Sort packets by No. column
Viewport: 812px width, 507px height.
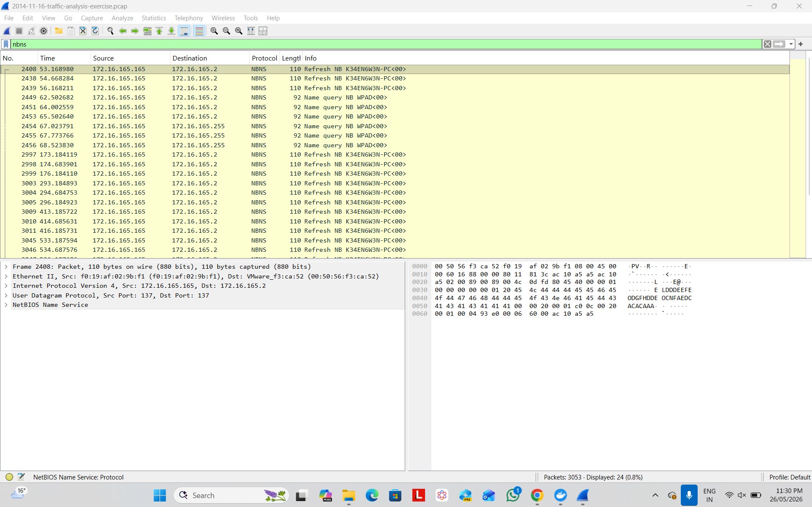click(x=19, y=58)
